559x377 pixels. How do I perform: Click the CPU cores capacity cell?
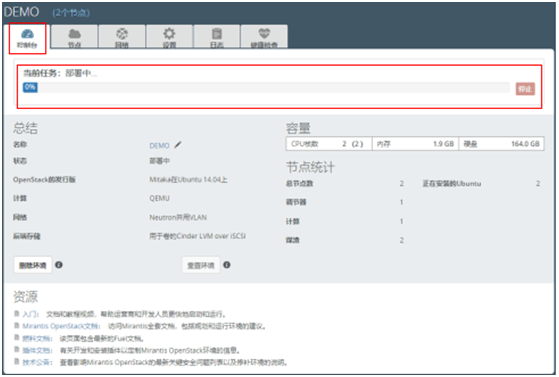(329, 144)
